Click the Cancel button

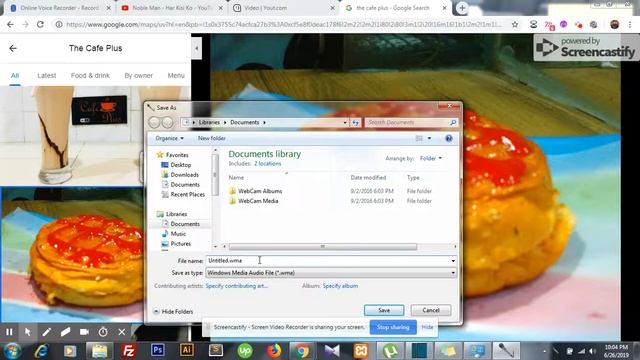pyautogui.click(x=431, y=310)
